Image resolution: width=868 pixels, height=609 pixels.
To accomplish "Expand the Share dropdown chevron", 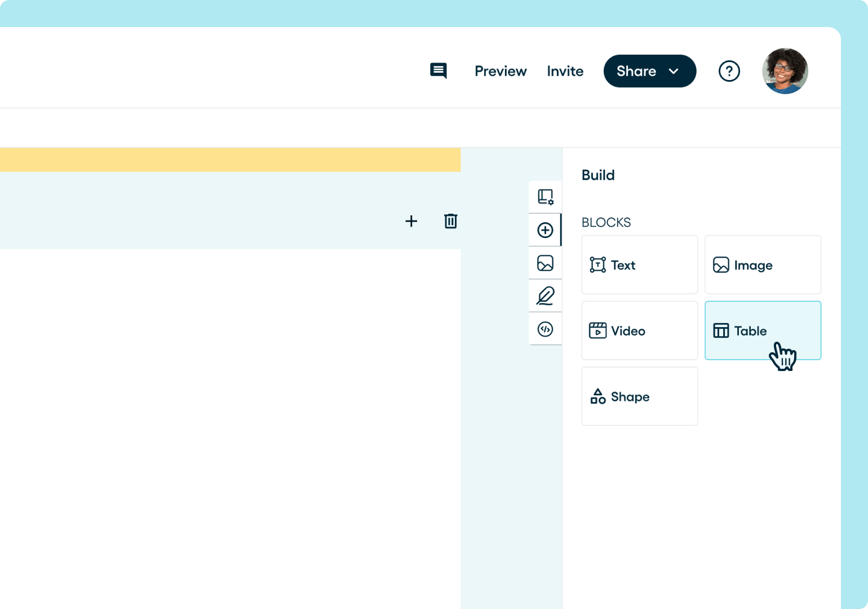I will pos(674,71).
